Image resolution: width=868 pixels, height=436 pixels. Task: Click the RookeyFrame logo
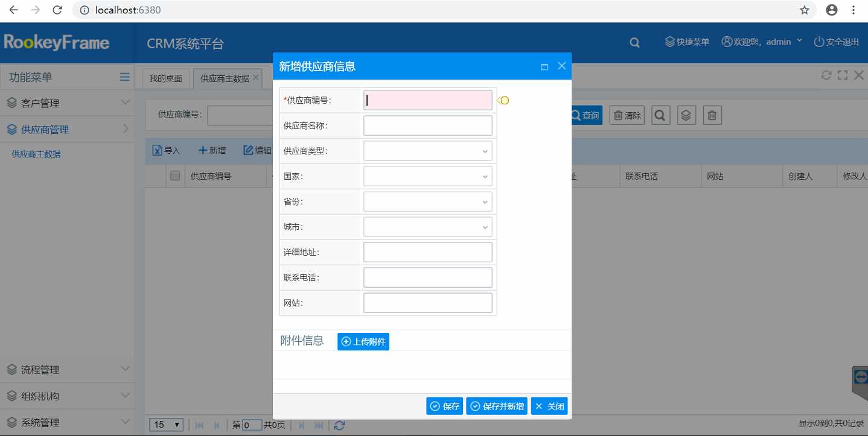coord(57,42)
